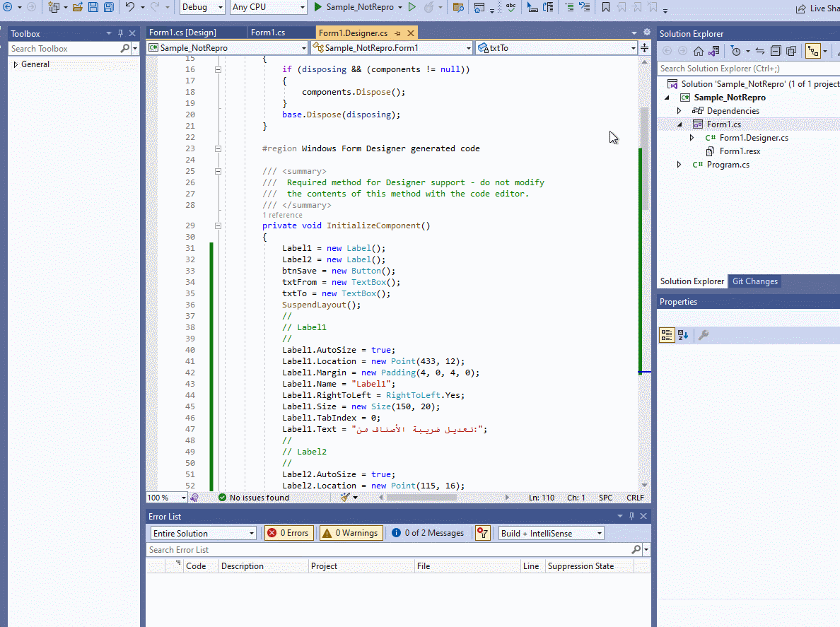Switch to the Git Changes tab
The width and height of the screenshot is (840, 627).
[x=754, y=281]
